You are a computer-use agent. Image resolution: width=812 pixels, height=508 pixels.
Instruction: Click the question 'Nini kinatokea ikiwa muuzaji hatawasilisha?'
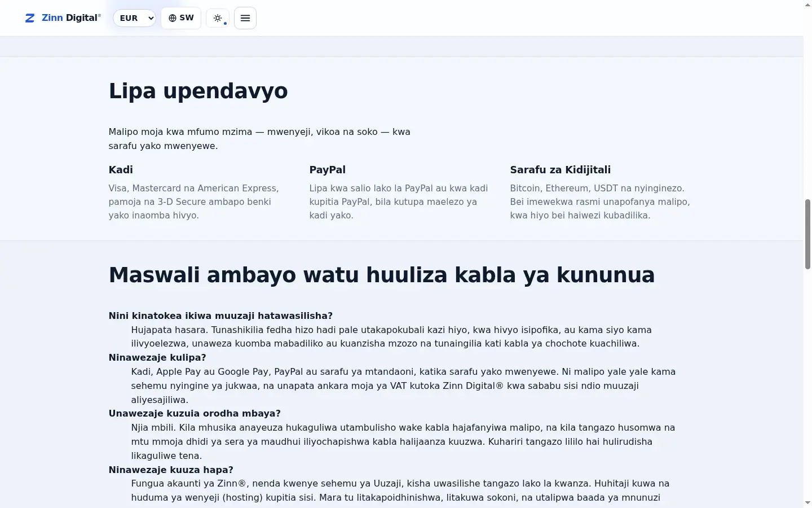coord(220,316)
